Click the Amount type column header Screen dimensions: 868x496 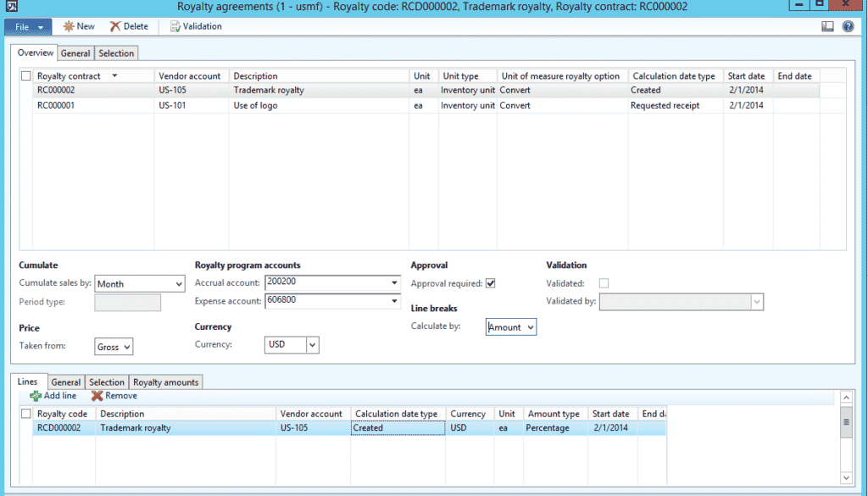point(555,414)
